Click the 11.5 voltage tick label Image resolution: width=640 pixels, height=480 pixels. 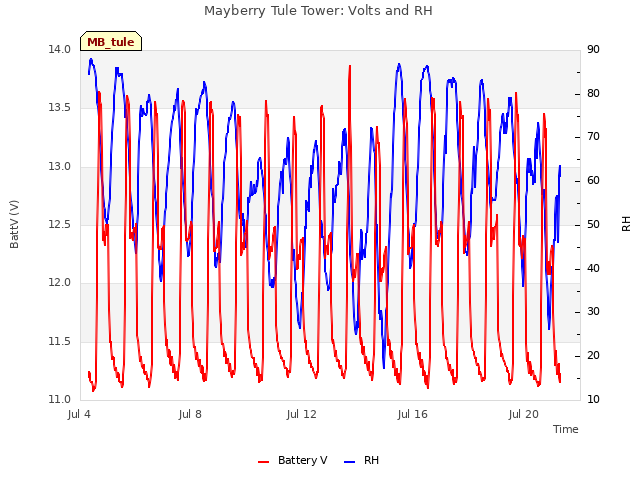tap(60, 341)
